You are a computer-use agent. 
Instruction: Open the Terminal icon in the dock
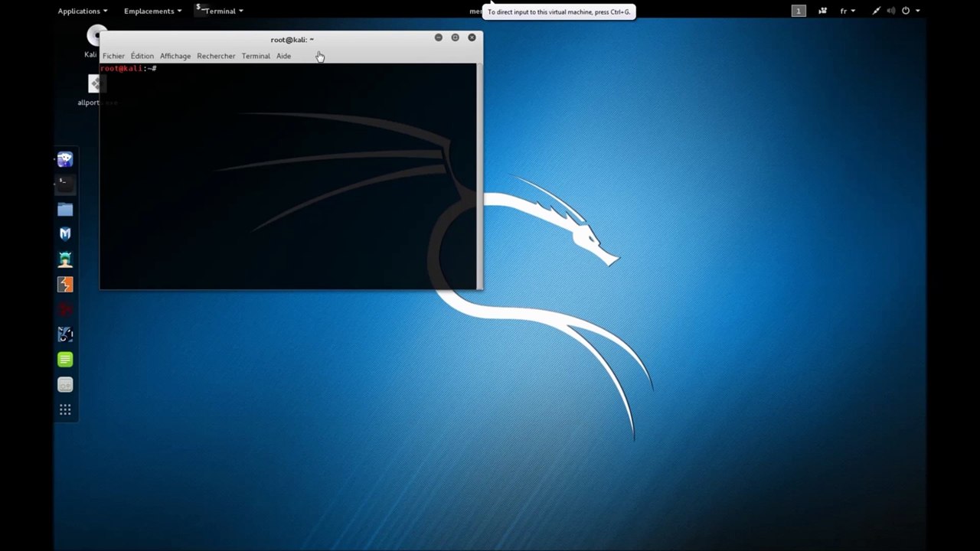point(65,184)
